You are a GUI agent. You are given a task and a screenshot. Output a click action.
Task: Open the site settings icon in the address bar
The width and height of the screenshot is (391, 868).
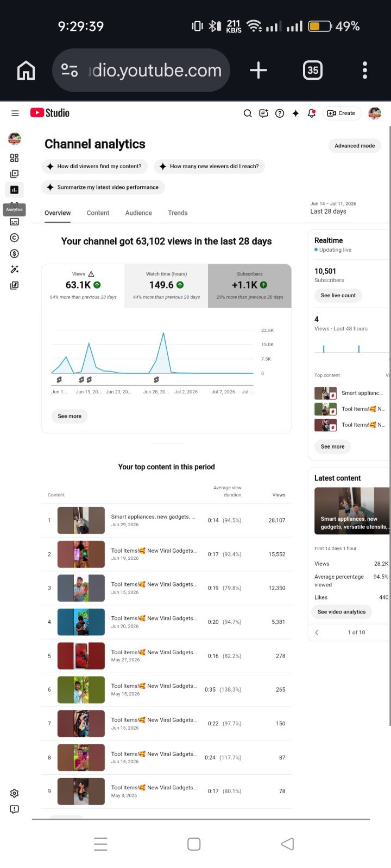tap(70, 70)
